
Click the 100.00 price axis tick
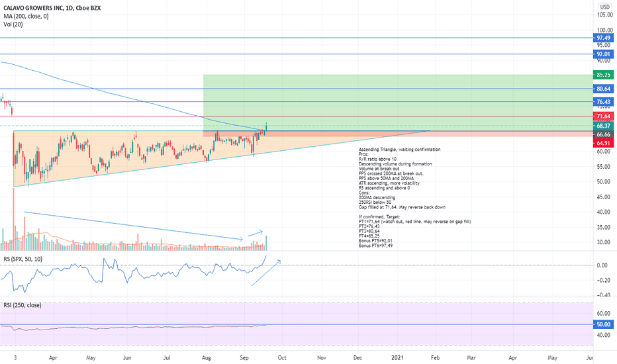(x=605, y=30)
